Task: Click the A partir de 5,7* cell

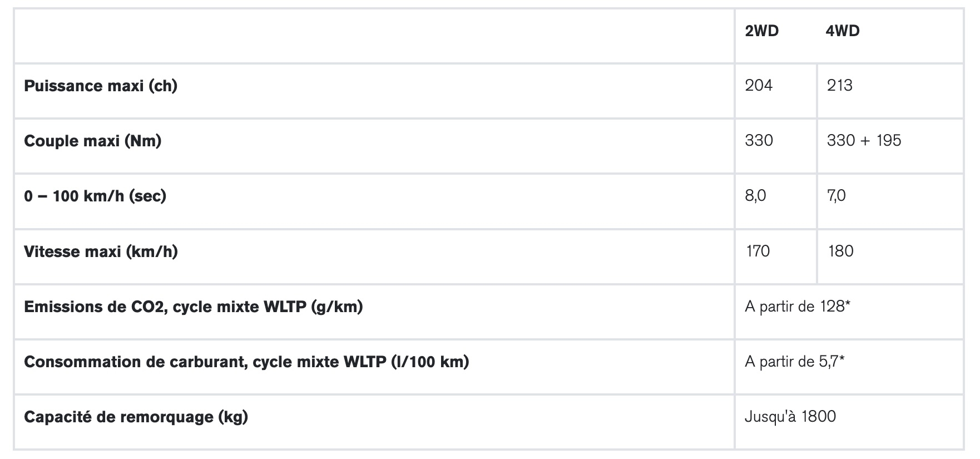Action: pyautogui.click(x=794, y=362)
